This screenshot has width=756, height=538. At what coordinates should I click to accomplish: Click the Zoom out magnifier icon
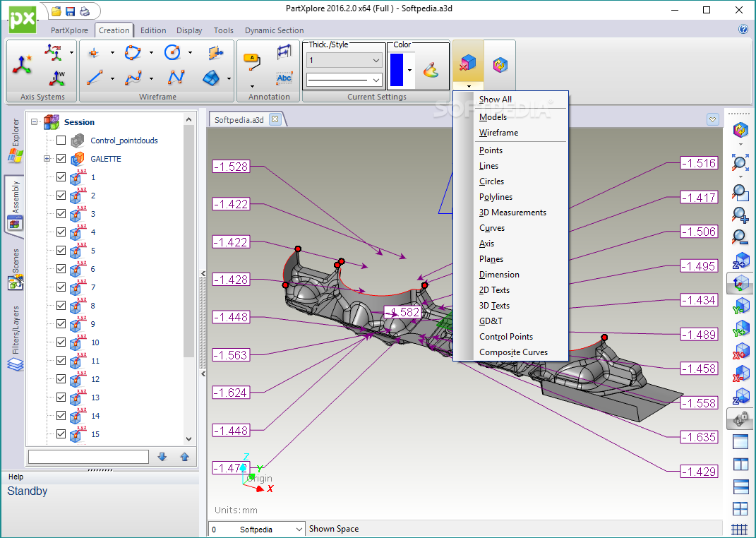click(740, 237)
